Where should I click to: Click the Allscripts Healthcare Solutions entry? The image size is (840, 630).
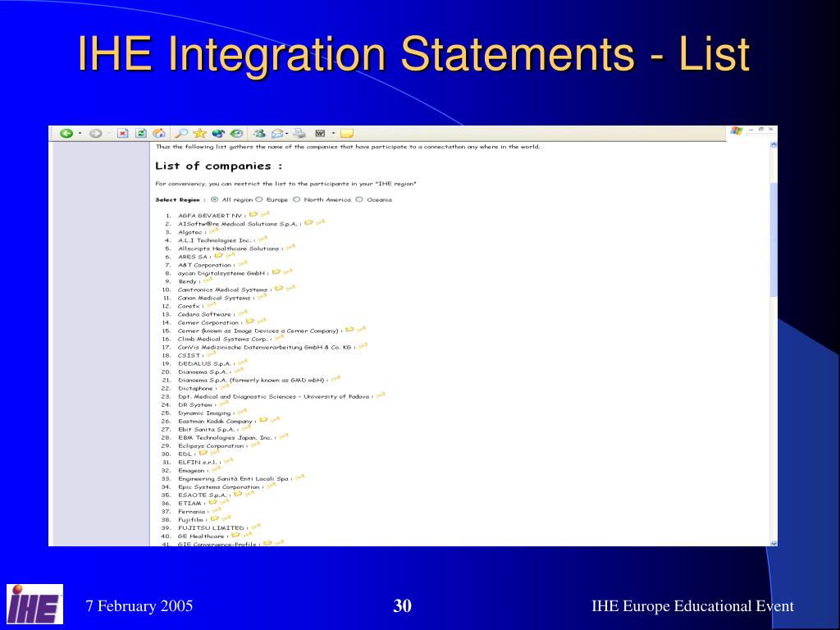229,249
